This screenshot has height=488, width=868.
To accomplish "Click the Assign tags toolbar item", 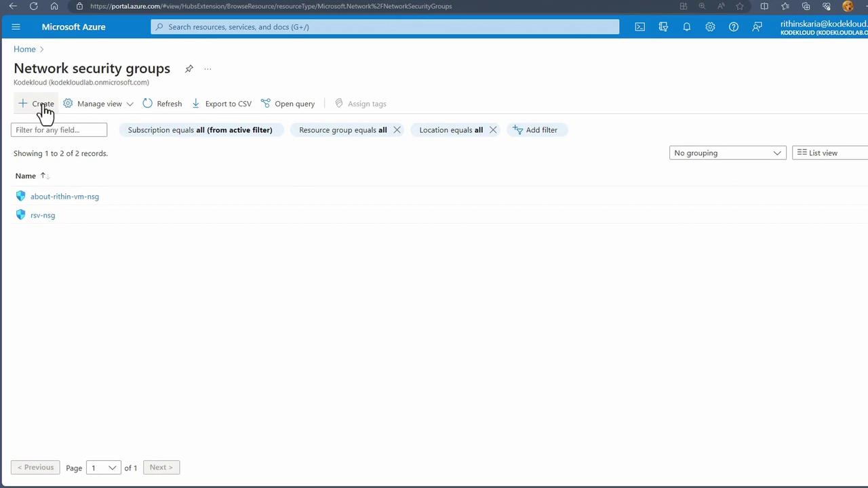I will (x=360, y=104).
